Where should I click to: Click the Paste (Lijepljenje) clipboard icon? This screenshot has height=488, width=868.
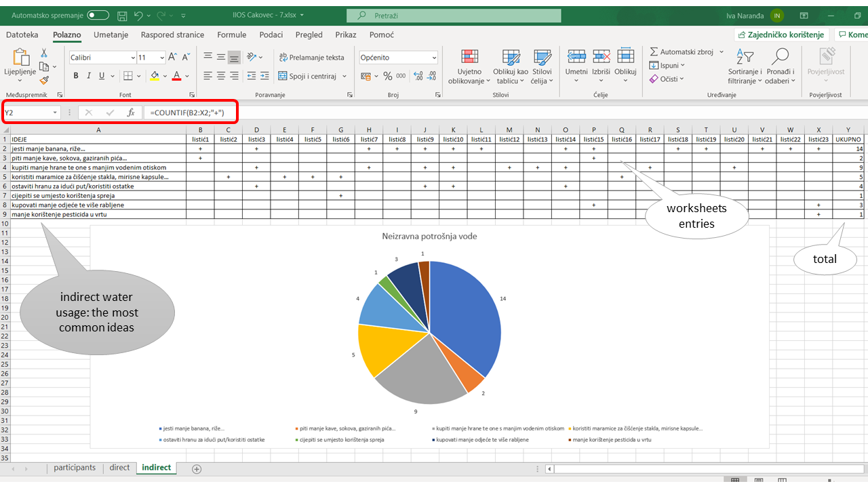click(20, 58)
